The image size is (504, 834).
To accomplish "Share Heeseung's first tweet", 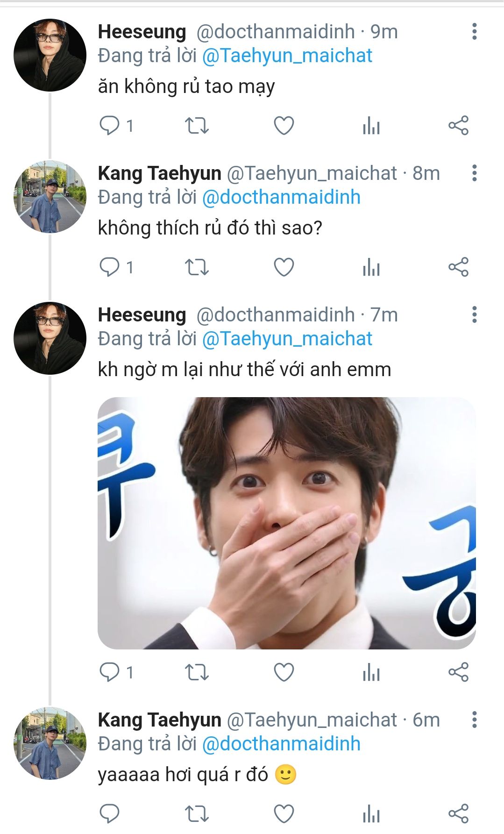I will pyautogui.click(x=458, y=126).
